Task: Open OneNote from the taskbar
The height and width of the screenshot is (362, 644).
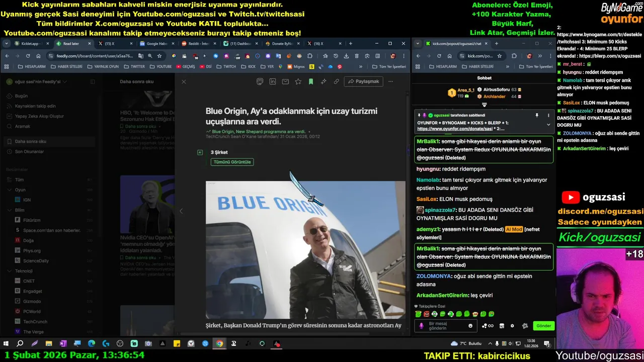Action: coord(63,344)
